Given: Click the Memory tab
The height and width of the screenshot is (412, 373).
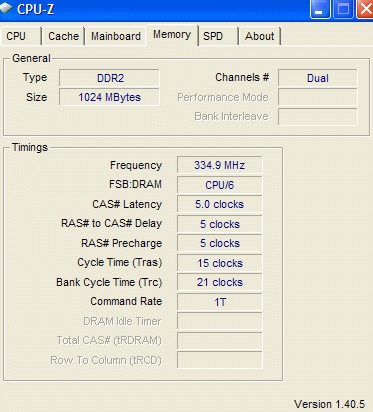Looking at the screenshot, I should click(x=172, y=35).
